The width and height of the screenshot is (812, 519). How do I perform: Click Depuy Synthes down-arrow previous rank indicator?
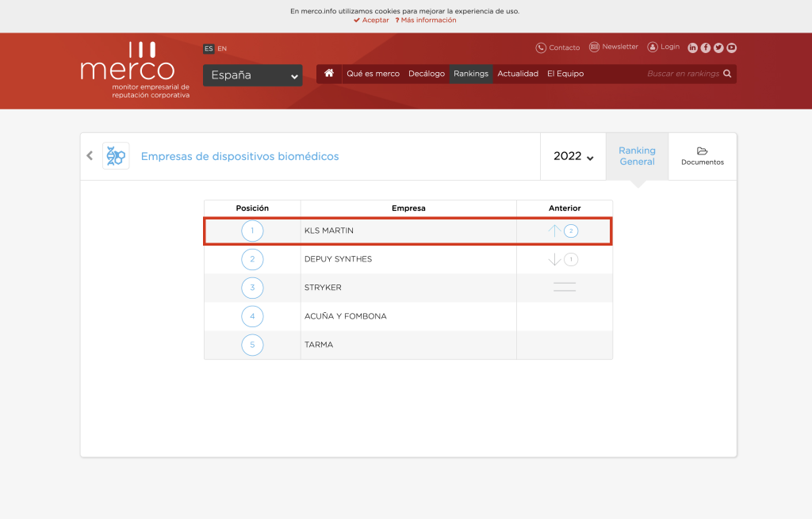pos(564,259)
